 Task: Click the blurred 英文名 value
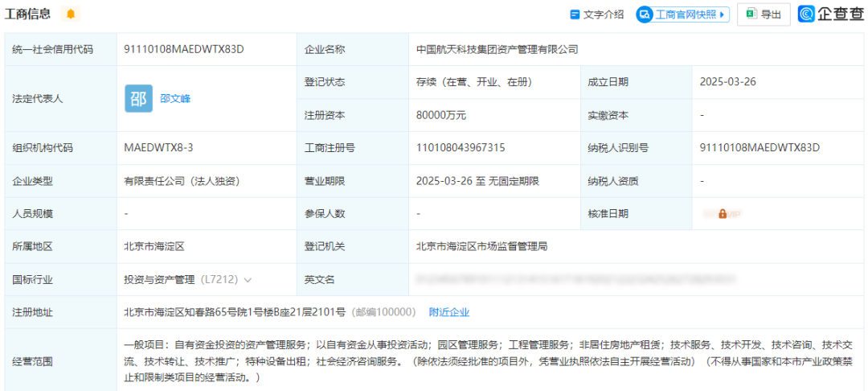tap(576, 280)
